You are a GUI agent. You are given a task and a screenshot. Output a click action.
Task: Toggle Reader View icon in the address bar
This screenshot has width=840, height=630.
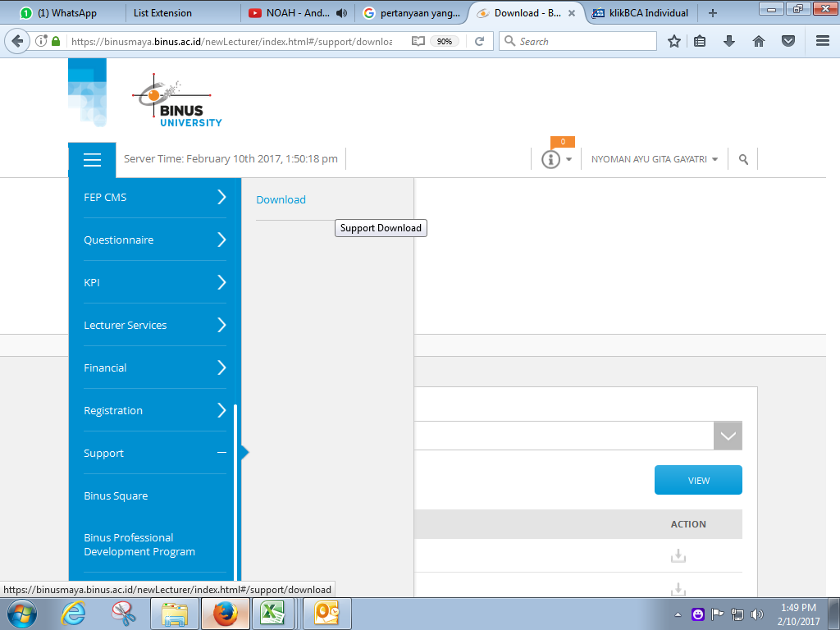pos(418,41)
